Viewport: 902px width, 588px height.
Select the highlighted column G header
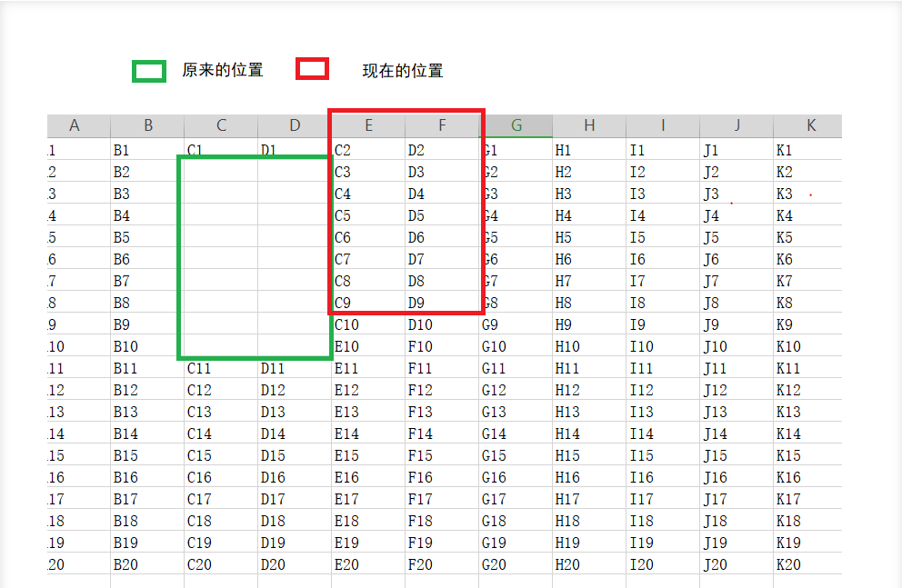point(516,125)
